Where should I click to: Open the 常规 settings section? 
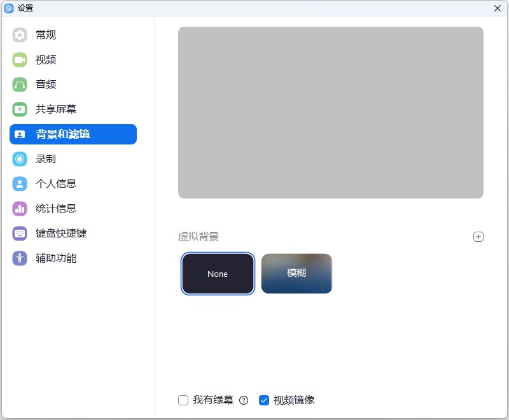click(45, 35)
